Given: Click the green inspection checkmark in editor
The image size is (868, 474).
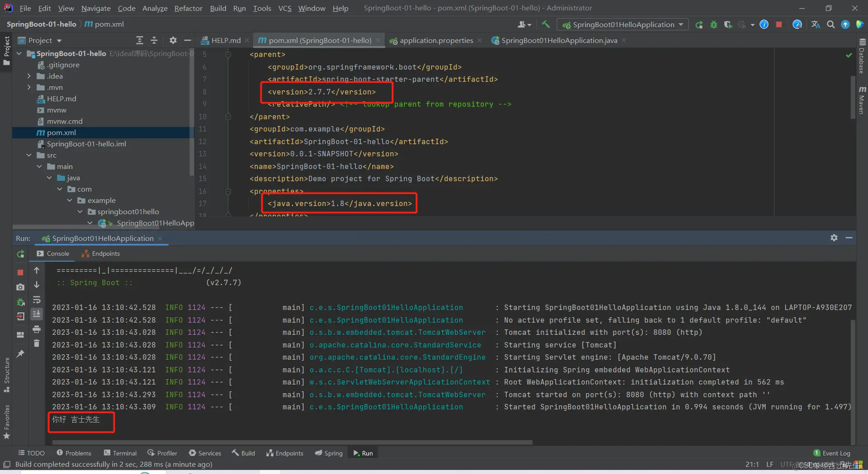Looking at the screenshot, I should (x=849, y=55).
